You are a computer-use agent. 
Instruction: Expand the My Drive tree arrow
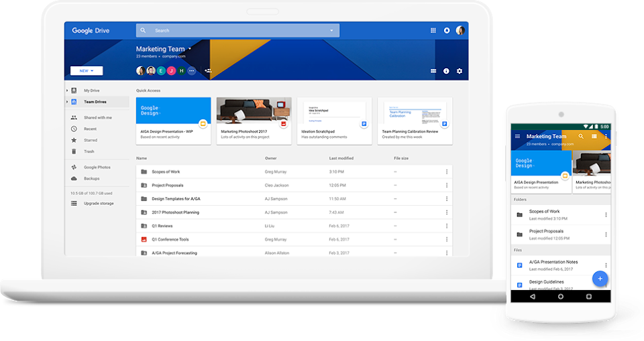67,90
